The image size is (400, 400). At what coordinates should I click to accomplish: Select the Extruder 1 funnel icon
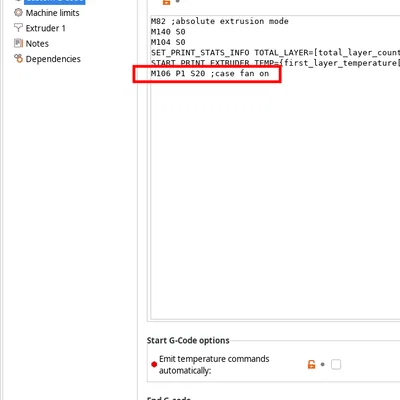(x=18, y=28)
